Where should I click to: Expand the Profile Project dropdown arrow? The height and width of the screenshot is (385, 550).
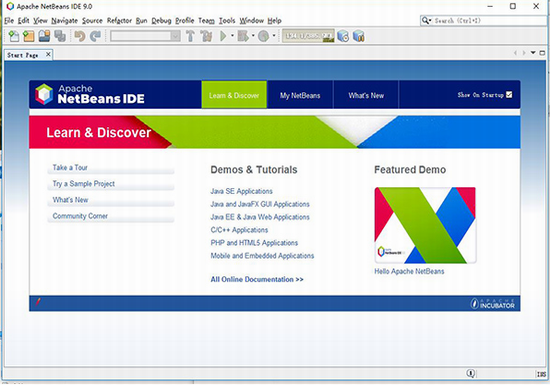(274, 36)
